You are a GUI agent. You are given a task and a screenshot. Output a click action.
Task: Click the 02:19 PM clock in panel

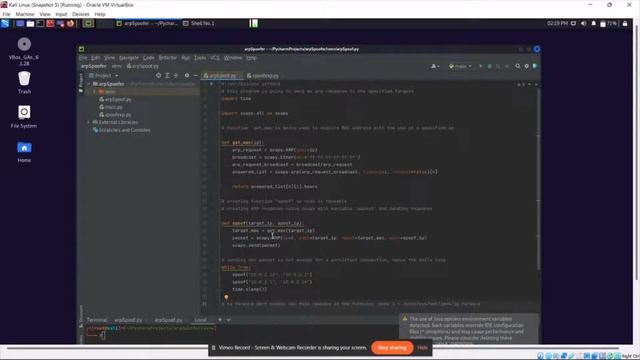coord(557,24)
